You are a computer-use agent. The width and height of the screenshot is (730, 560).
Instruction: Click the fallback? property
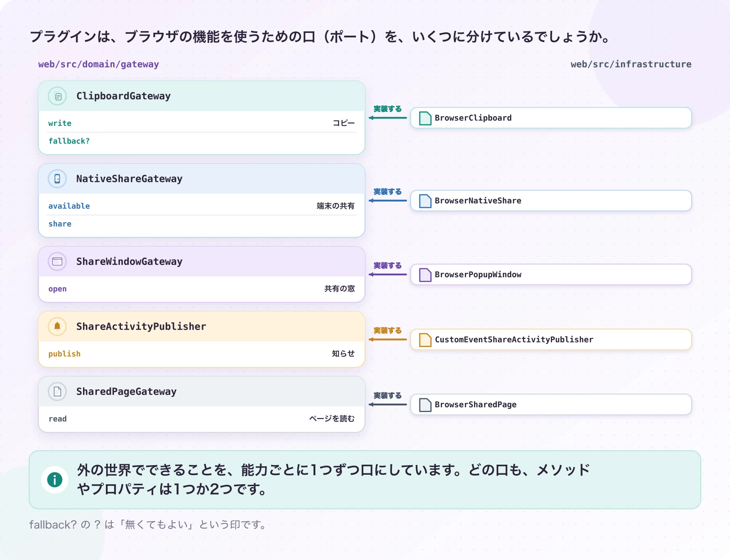point(69,141)
